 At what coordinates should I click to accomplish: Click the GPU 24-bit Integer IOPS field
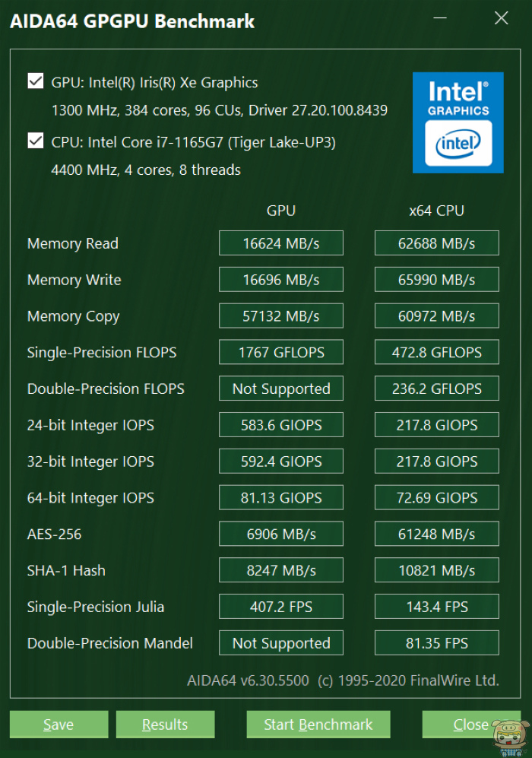tap(281, 425)
